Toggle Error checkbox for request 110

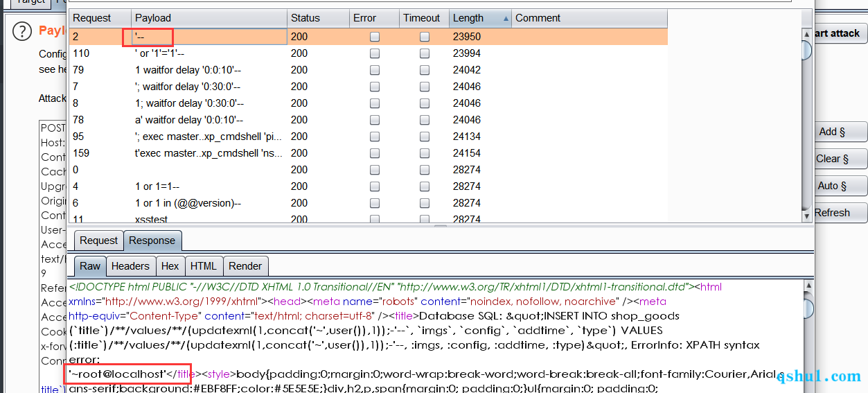point(375,53)
